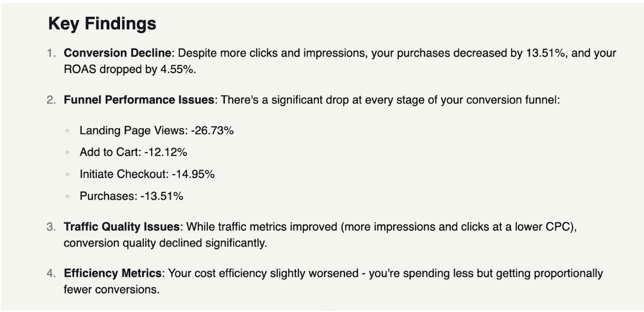Select the Initiate Checkout -14.95% bullet
The height and width of the screenshot is (312, 644).
[147, 174]
